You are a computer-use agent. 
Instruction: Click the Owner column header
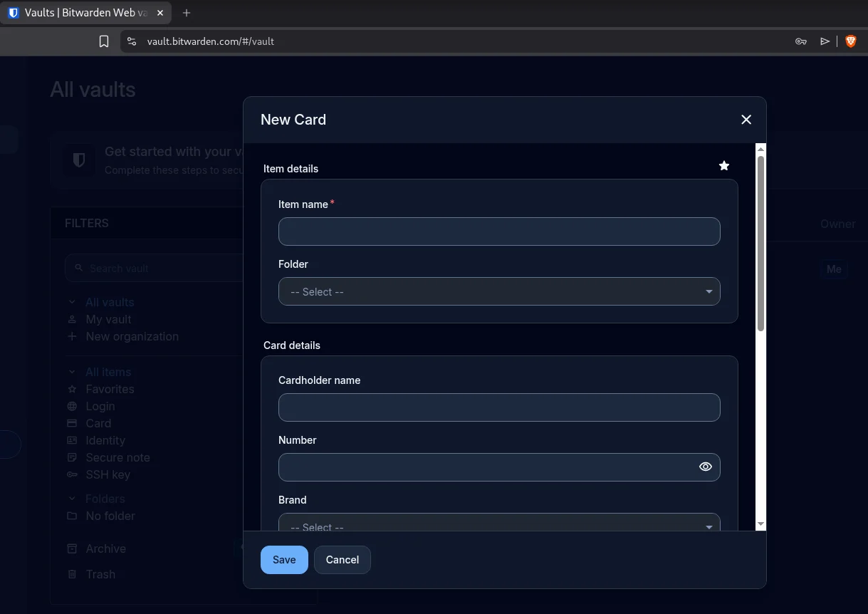(838, 224)
